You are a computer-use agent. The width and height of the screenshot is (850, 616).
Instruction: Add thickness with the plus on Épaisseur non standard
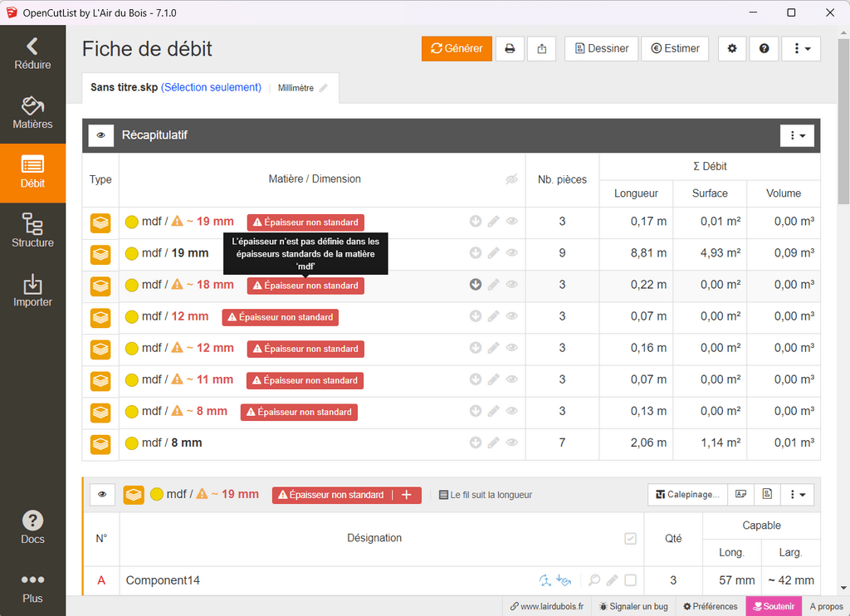point(407,495)
